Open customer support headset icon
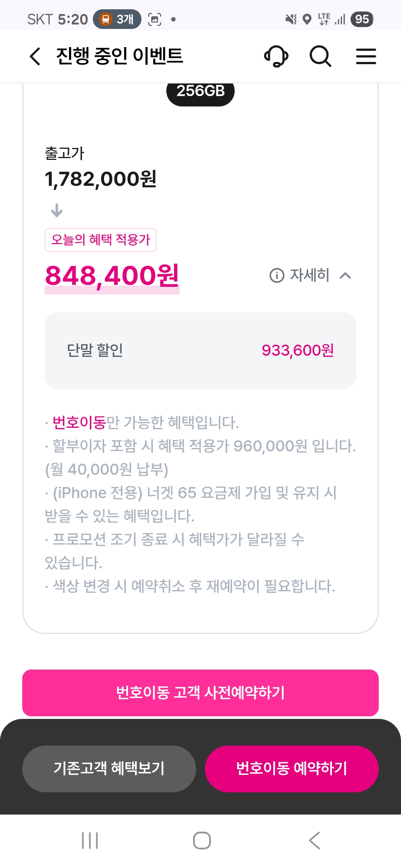This screenshot has height=868, width=401. (276, 56)
